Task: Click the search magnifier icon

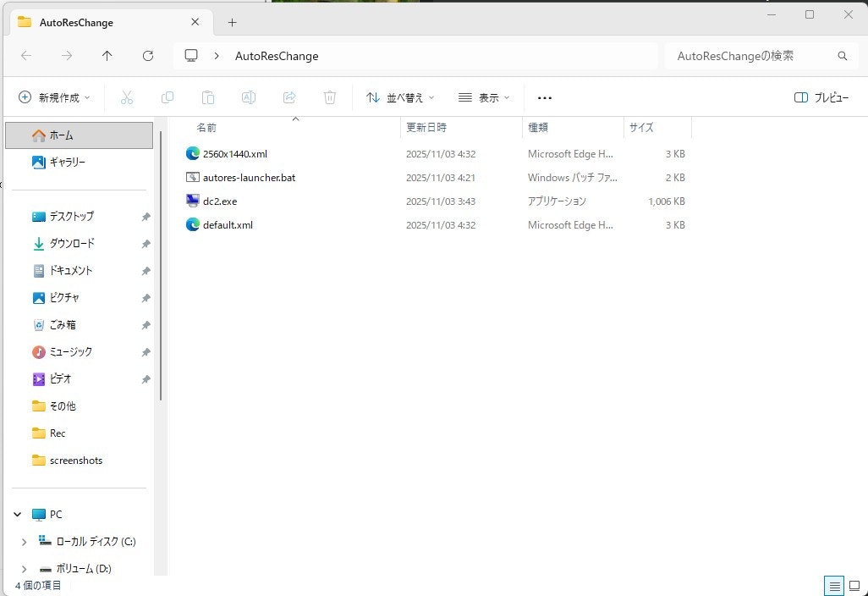Action: click(x=843, y=55)
